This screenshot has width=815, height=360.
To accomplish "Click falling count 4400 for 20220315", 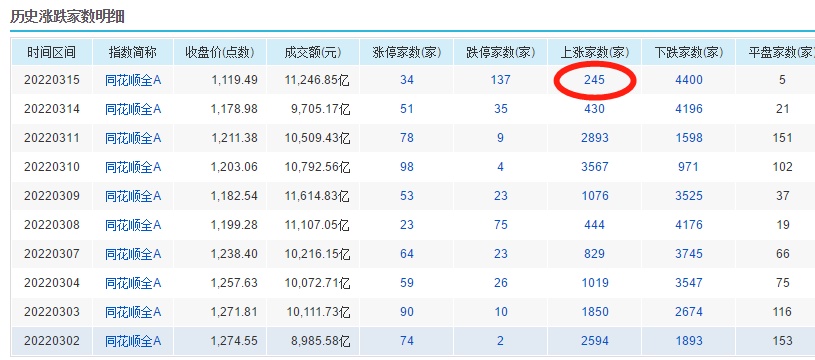I will 689,80.
